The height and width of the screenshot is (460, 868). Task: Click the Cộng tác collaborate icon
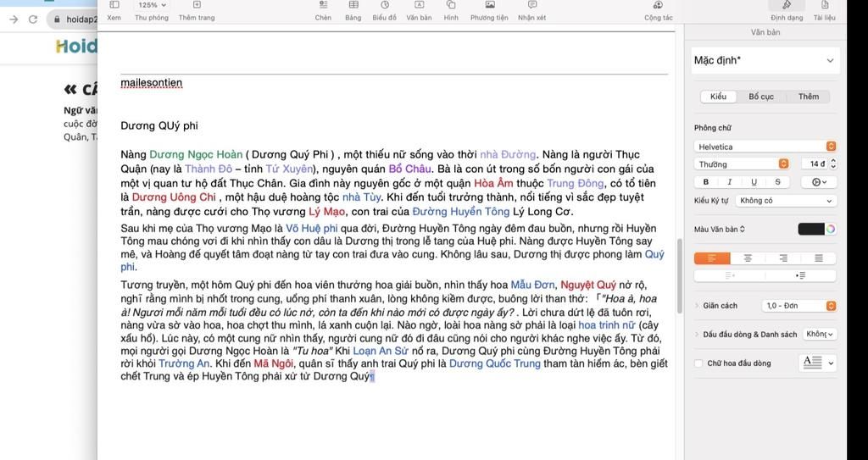[658, 5]
